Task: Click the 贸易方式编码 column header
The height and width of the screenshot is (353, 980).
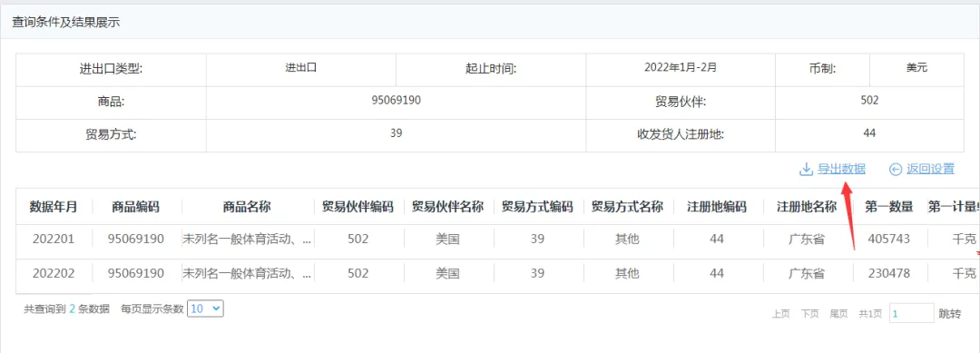Action: [537, 207]
